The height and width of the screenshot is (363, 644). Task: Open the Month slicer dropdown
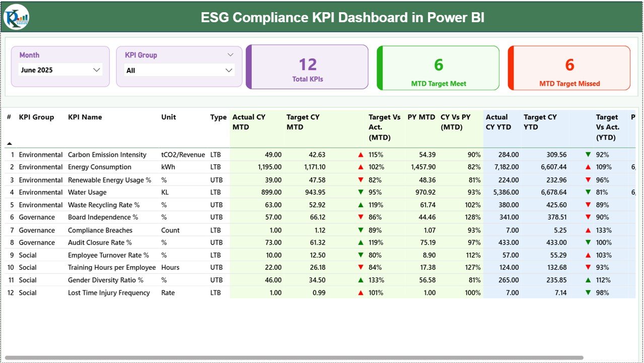tap(96, 70)
